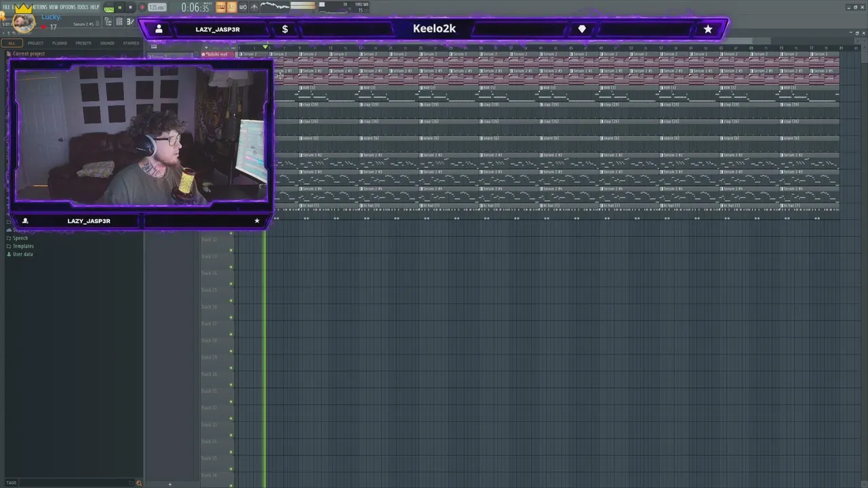The height and width of the screenshot is (488, 868).
Task: Click the 135 tempo field
Action: tap(157, 7)
